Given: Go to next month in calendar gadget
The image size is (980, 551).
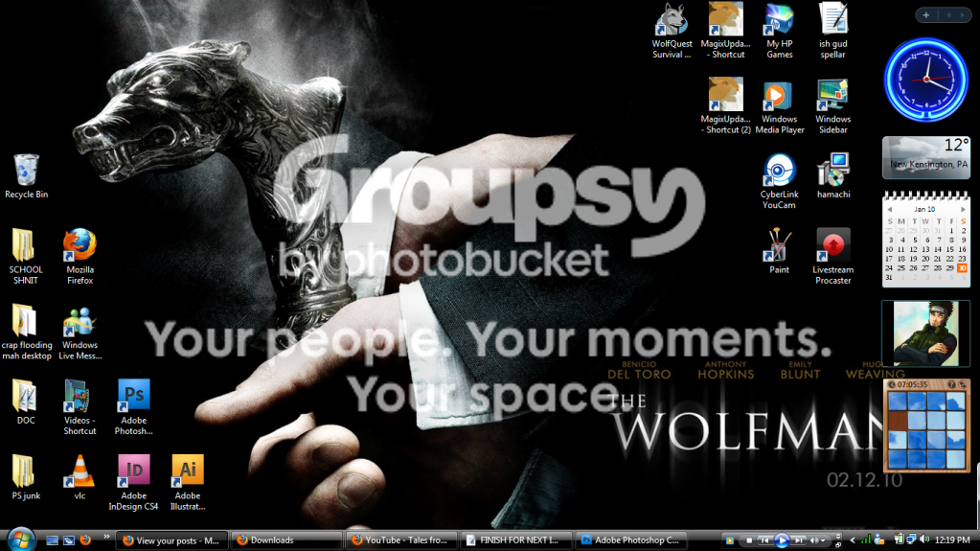Looking at the screenshot, I should click(x=963, y=210).
